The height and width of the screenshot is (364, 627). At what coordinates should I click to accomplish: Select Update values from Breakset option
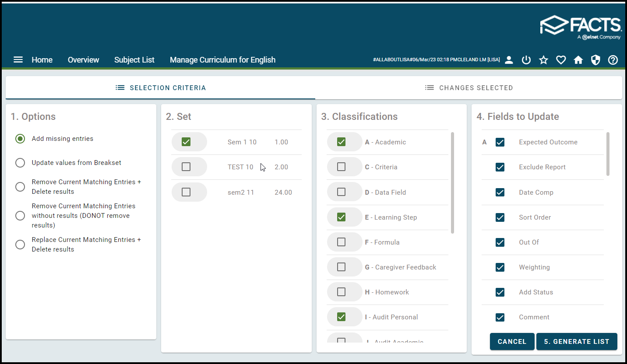pyautogui.click(x=20, y=163)
